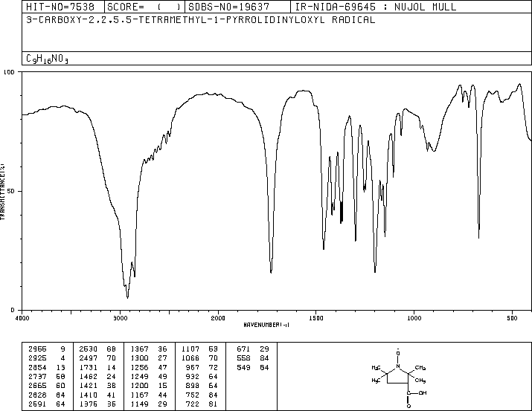Viewport: 532px width, 411px height.
Task: Click the 3000 tick label on wavenumber axis
Action: 120,318
